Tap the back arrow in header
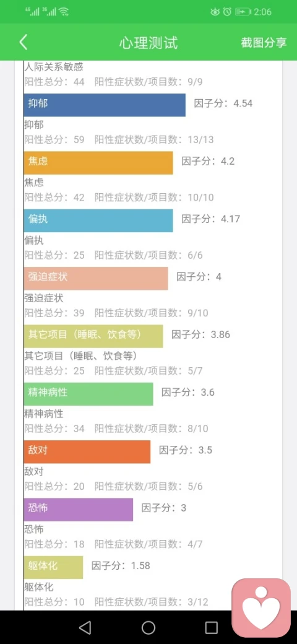 [24, 42]
